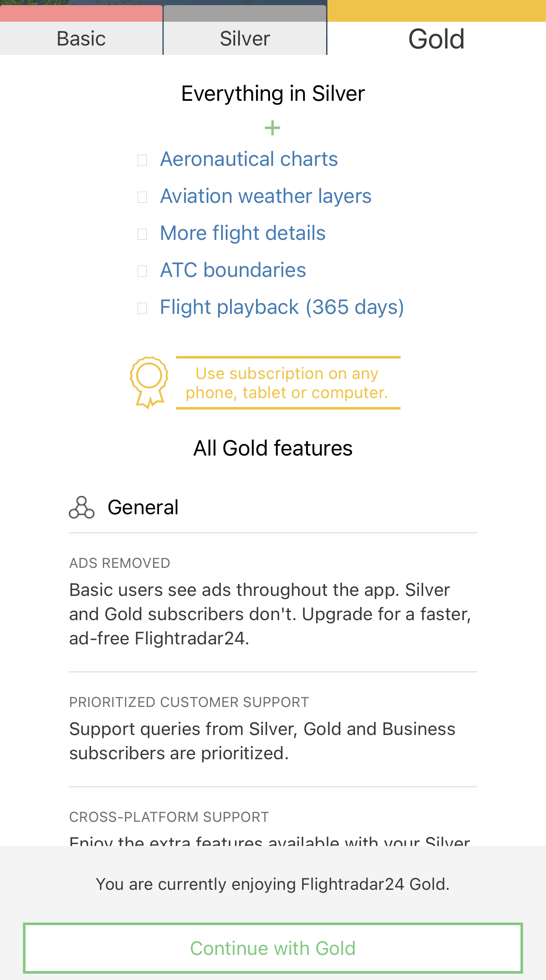The height and width of the screenshot is (980, 546).
Task: Tap the checkmark beside Flight playback
Action: 142,308
